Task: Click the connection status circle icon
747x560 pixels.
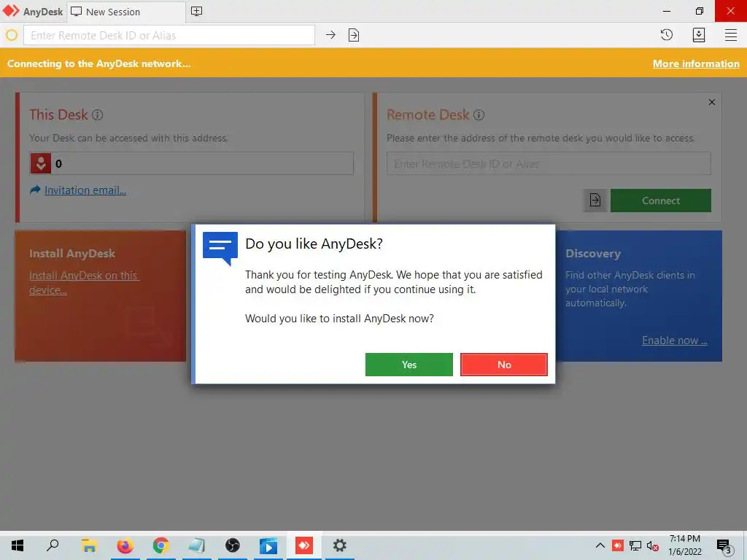Action: (x=12, y=35)
